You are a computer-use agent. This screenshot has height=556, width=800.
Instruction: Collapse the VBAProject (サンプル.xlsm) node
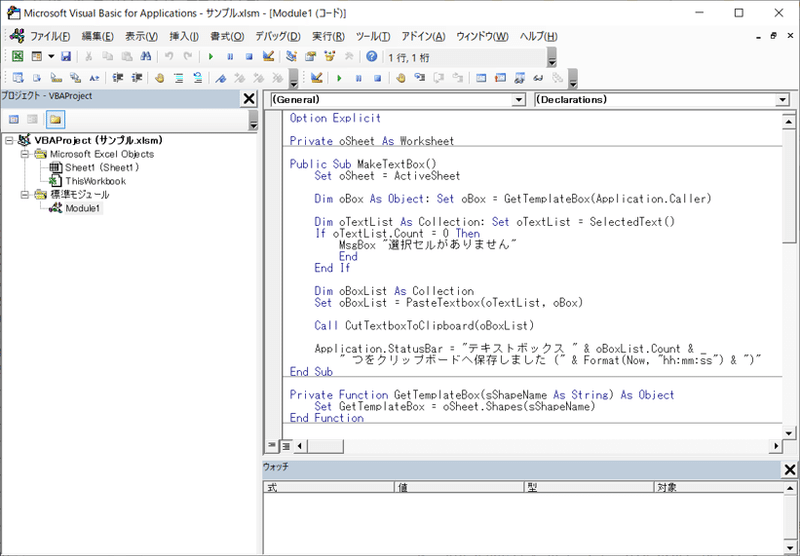(x=9, y=140)
